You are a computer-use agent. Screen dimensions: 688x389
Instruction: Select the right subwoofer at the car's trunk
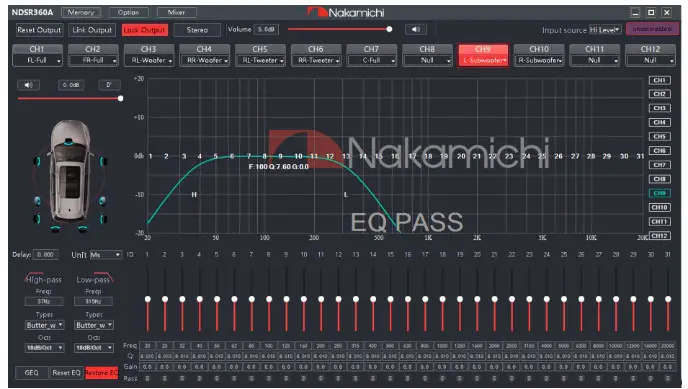[82, 228]
